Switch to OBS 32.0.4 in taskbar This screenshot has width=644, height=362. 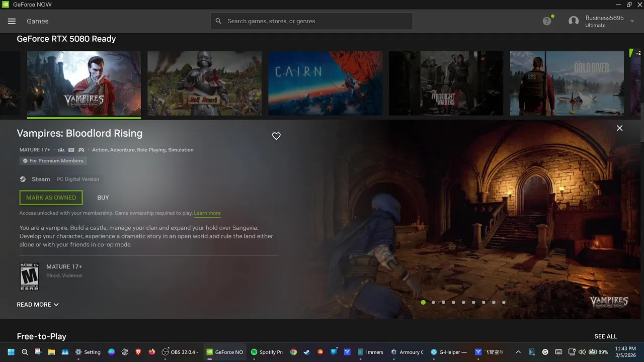tap(180, 352)
